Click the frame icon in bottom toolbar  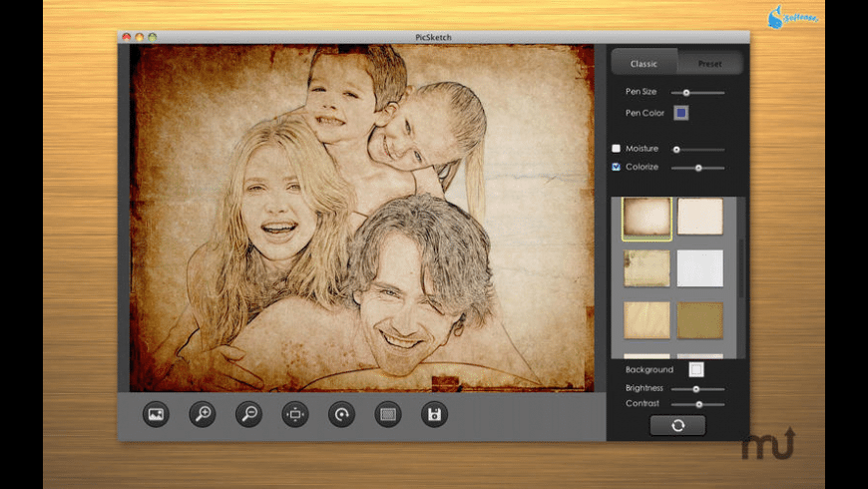387,414
